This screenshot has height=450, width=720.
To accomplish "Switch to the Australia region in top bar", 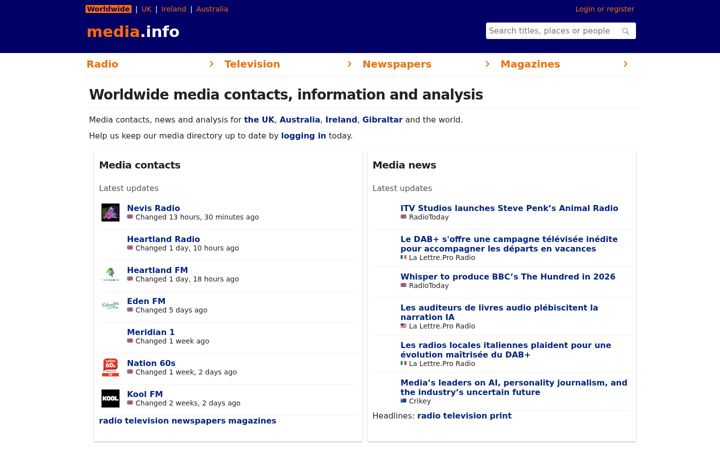I will pos(212,9).
